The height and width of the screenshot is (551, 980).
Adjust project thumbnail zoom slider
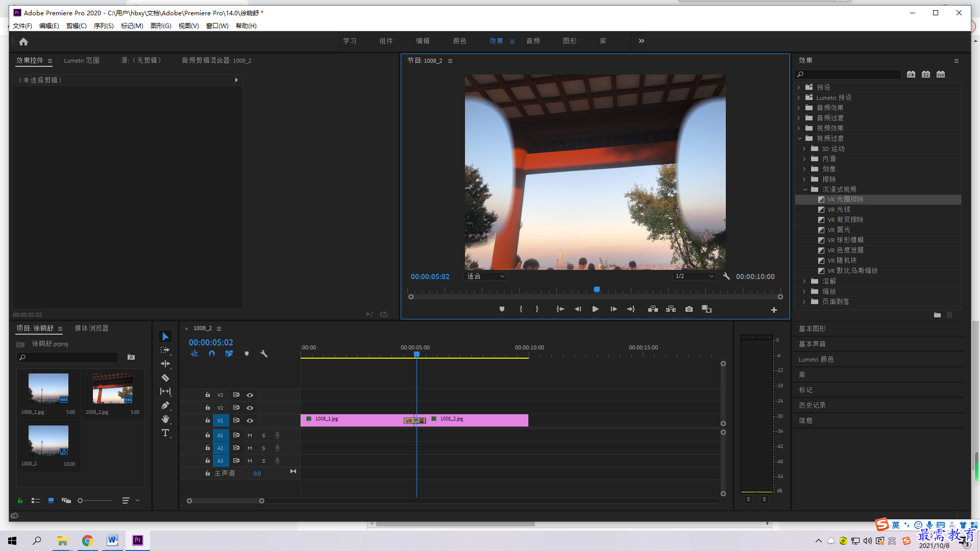coord(80,500)
